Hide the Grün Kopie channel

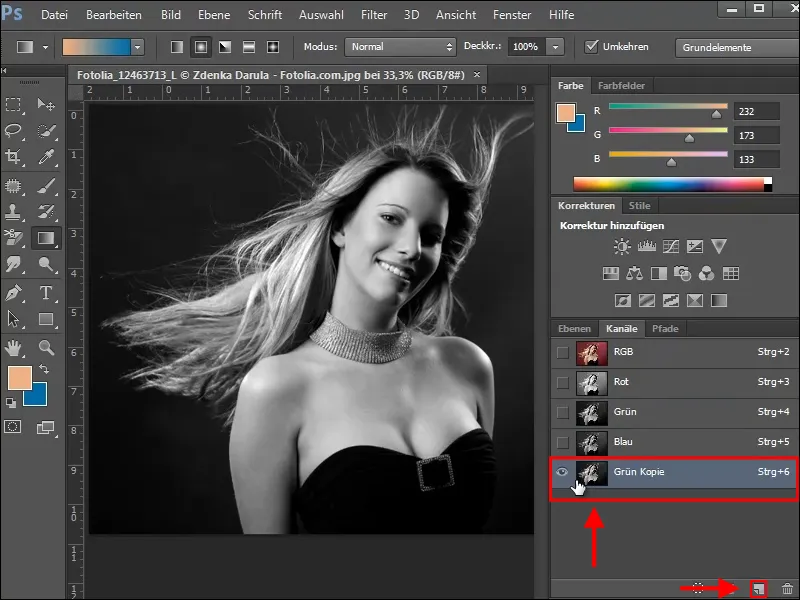[x=562, y=472]
